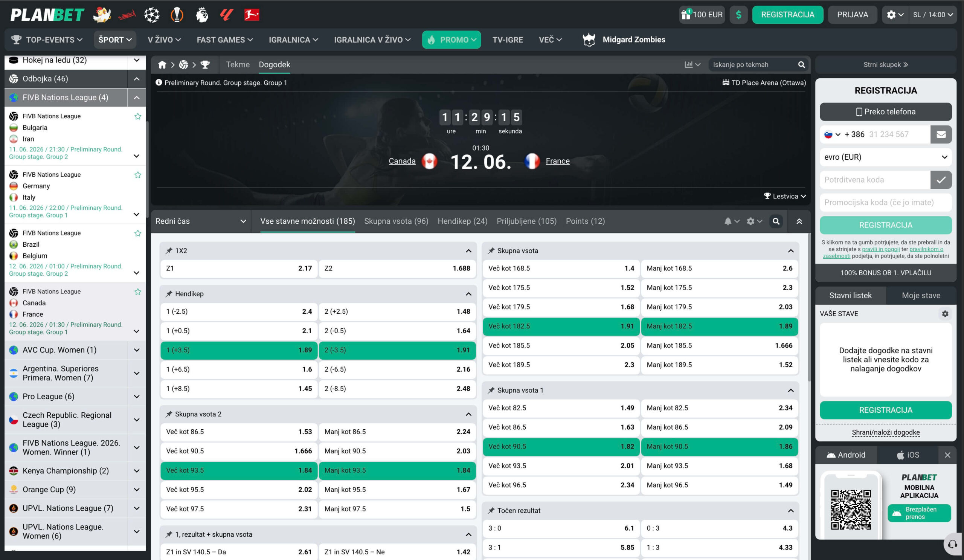This screenshot has width=964, height=560.
Task: Pin the 1X2 market
Action: point(169,251)
